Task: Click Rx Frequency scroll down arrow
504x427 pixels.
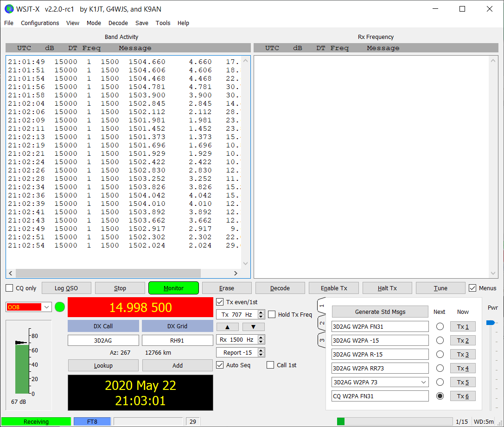Action: (x=493, y=274)
